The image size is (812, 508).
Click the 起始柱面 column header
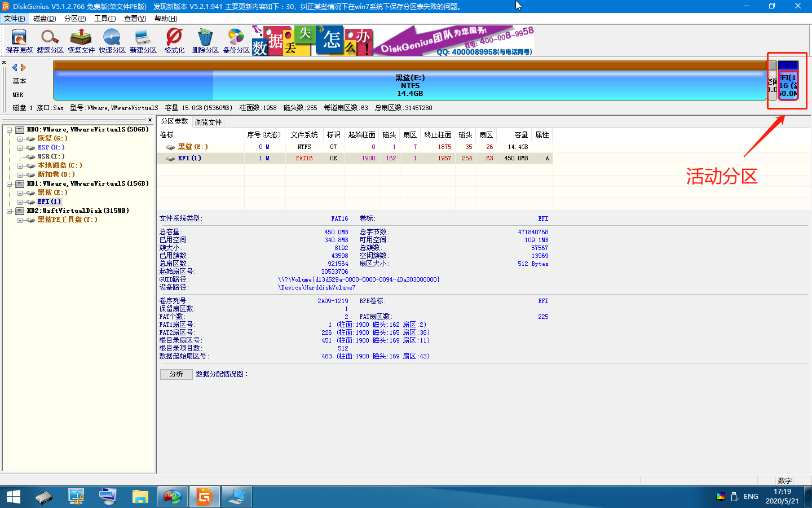361,135
